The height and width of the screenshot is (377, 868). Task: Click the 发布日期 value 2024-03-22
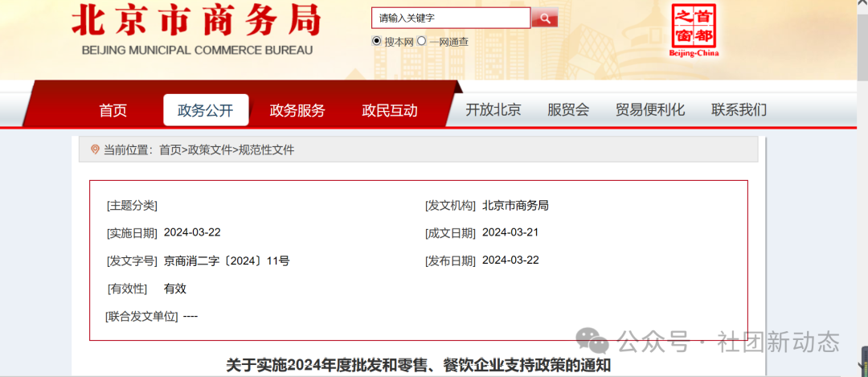[x=510, y=260]
